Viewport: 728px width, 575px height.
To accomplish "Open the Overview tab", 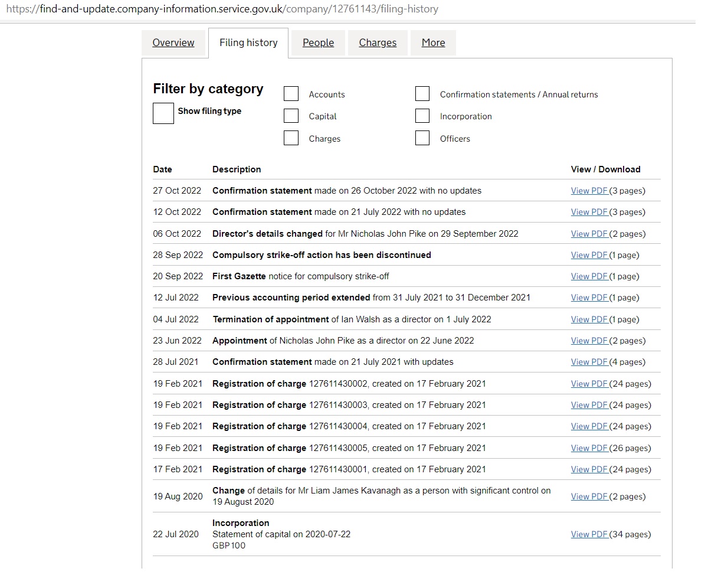I will 173,43.
